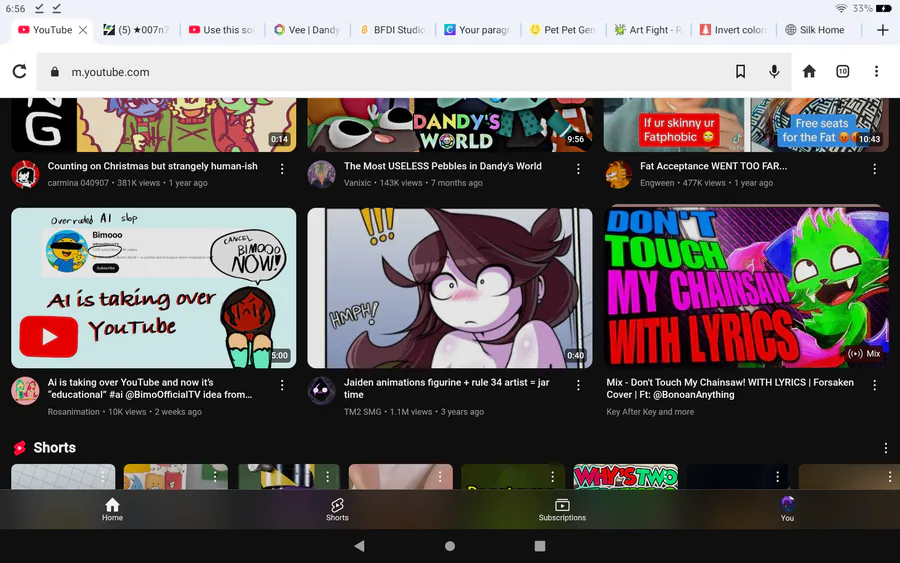Switch to the Invert color tab
The height and width of the screenshot is (563, 900).
click(x=733, y=30)
